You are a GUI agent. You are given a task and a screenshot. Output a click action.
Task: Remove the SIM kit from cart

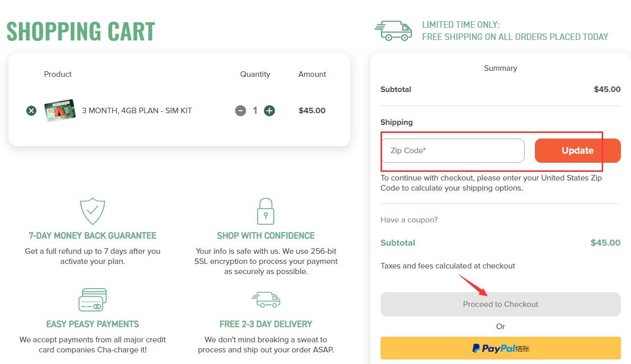coord(31,111)
